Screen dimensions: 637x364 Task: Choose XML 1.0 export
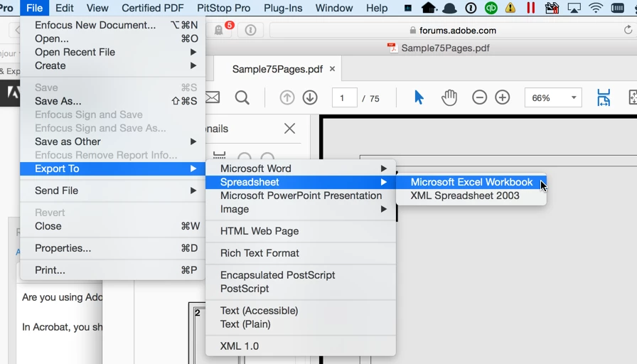pyautogui.click(x=301, y=346)
